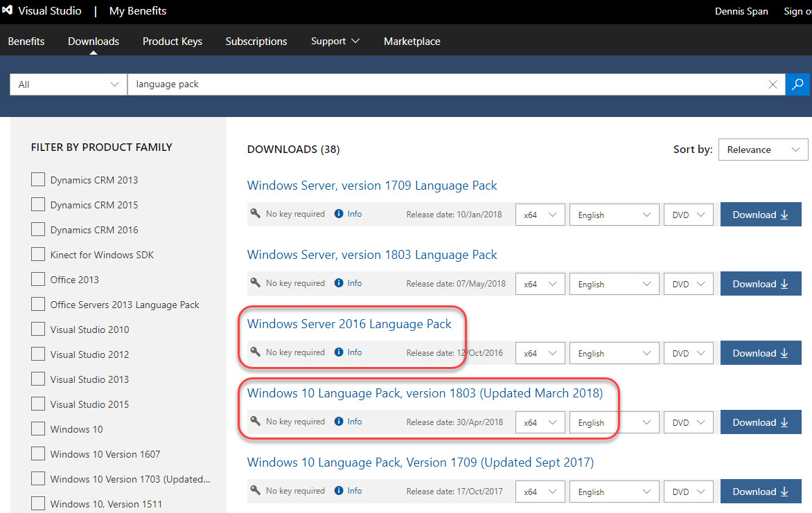
Task: Click Info icon for Server 1709 Language Pack
Action: (x=339, y=214)
